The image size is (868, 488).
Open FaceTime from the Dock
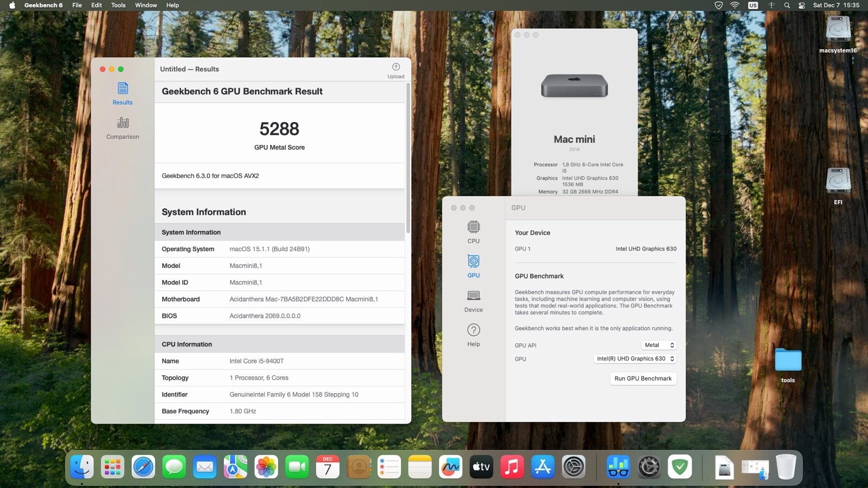pyautogui.click(x=297, y=467)
